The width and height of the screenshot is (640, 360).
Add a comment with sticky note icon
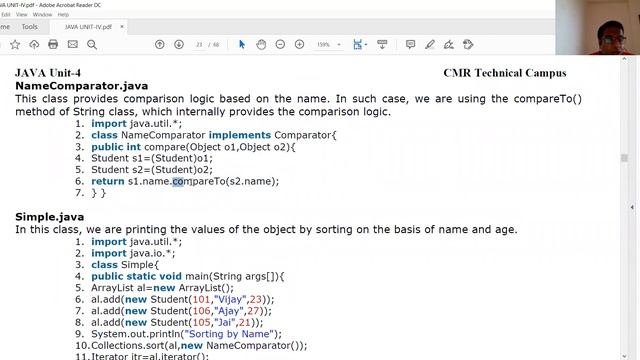pyautogui.click(x=410, y=44)
